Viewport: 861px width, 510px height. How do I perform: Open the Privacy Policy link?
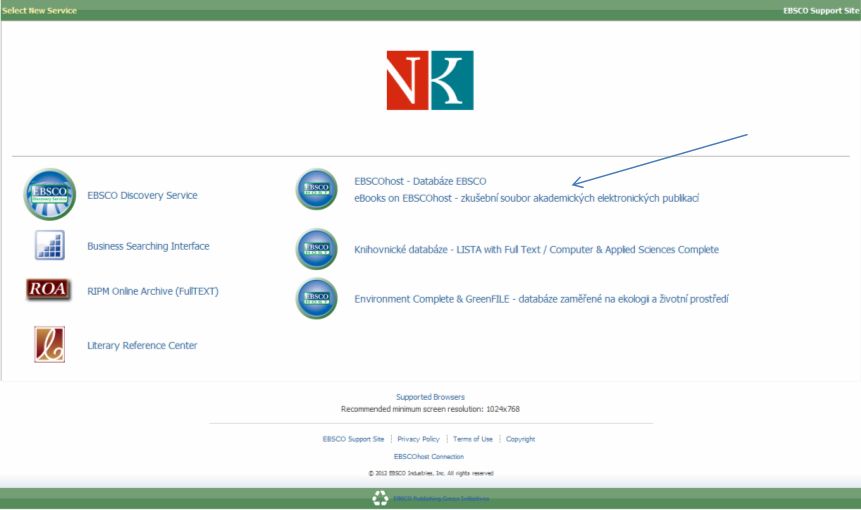(x=418, y=439)
